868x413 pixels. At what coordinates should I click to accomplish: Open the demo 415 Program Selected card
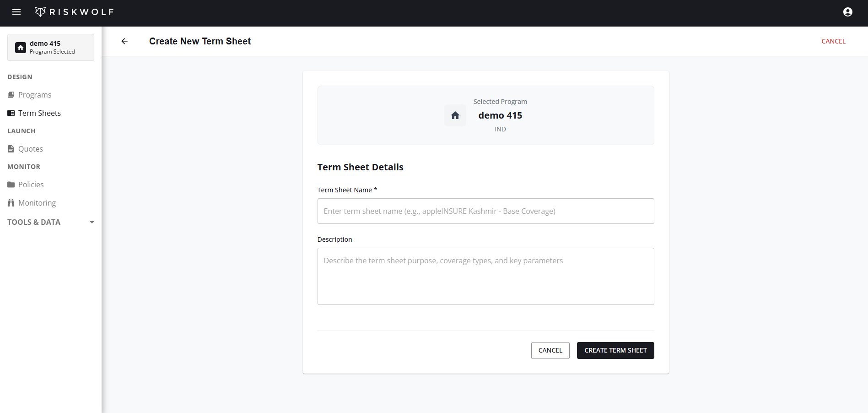tap(50, 47)
